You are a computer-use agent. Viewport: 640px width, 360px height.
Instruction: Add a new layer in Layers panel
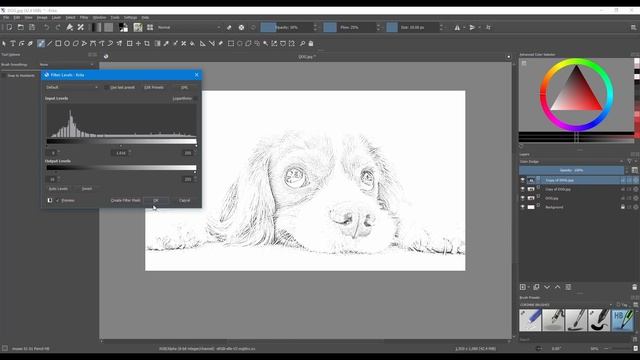pos(522,287)
